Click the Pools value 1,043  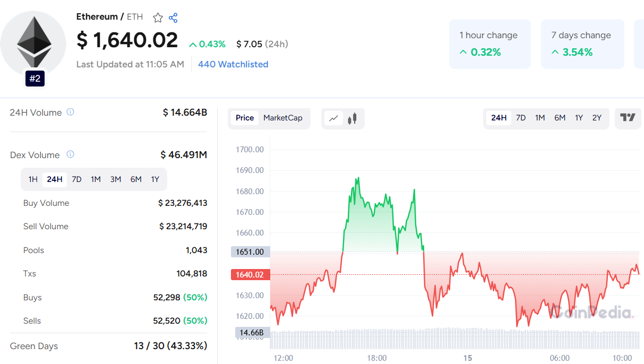[196, 250]
